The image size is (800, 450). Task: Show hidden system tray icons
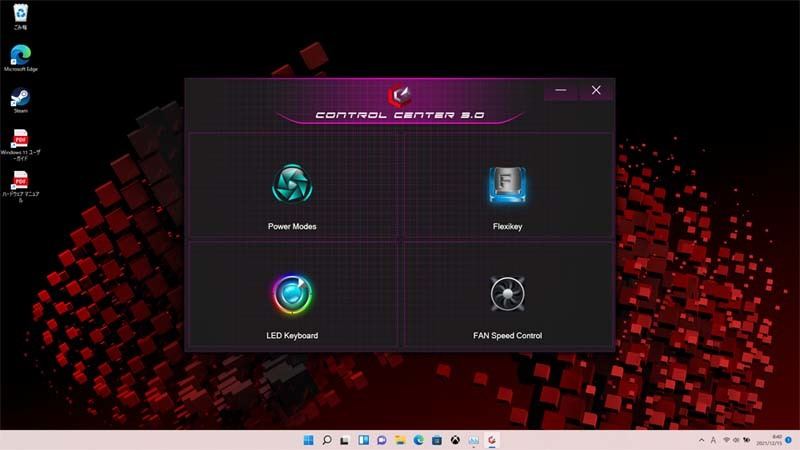[702, 440]
